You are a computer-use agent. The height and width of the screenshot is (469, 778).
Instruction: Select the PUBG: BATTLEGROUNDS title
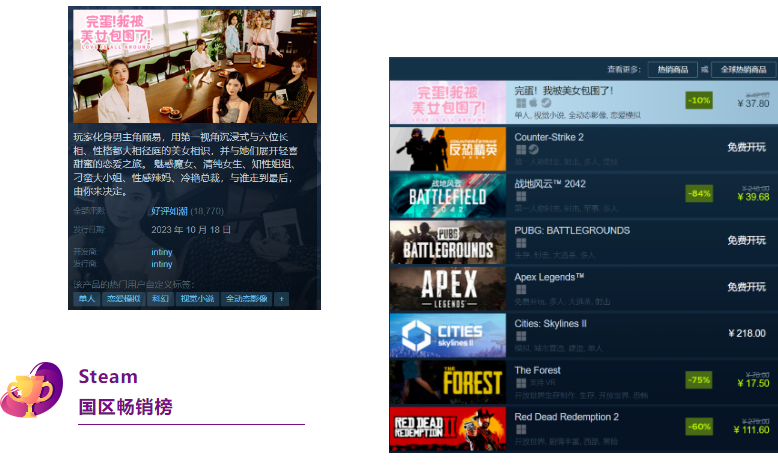click(x=572, y=230)
